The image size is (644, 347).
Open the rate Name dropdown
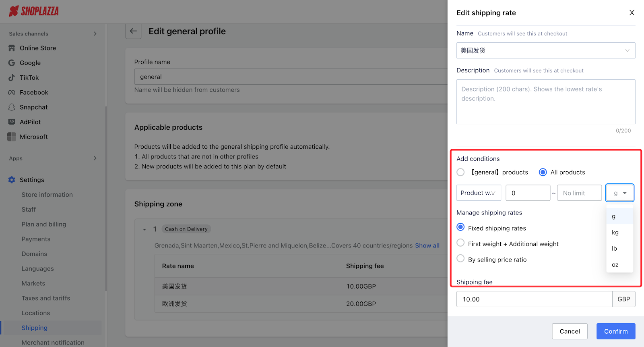[x=545, y=50]
